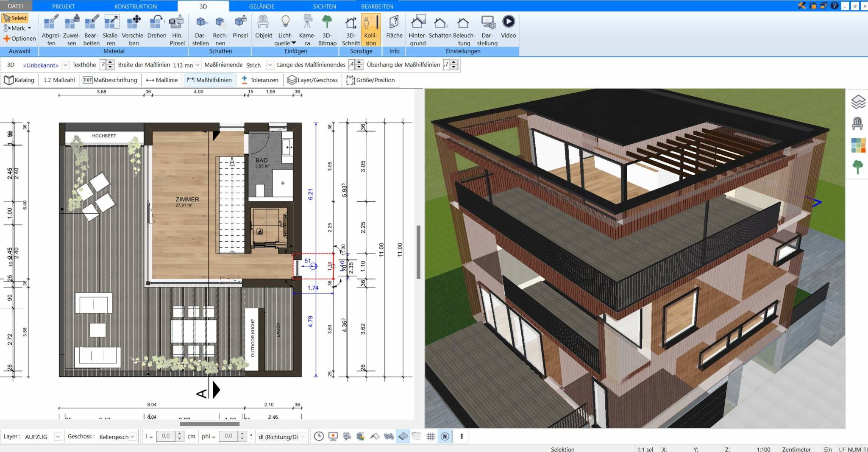Expand the Layer AUFZUG dropdown

(58, 437)
